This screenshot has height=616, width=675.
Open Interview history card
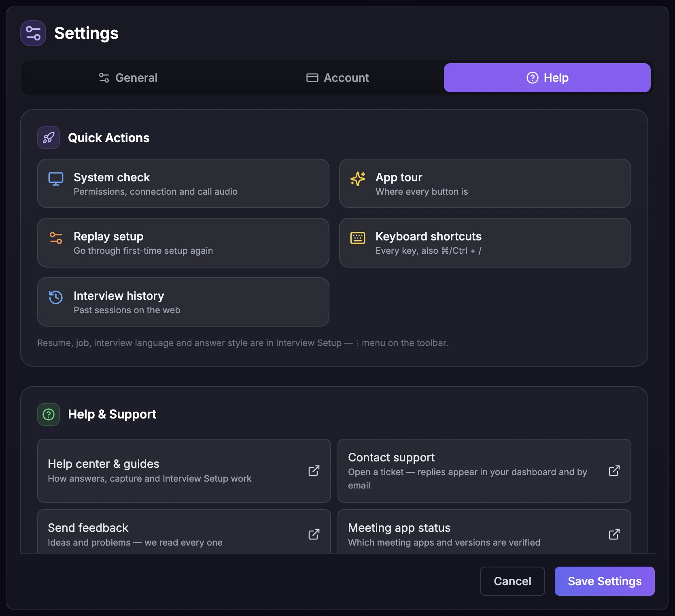(x=183, y=302)
